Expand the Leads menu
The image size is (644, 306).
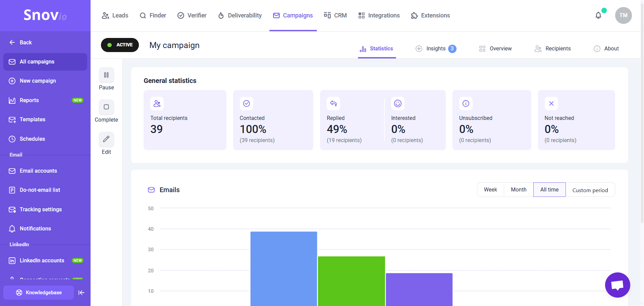pos(115,15)
